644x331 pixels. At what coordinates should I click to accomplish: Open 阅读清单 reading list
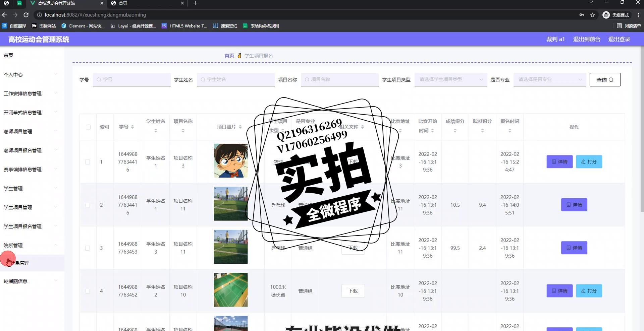629,26
